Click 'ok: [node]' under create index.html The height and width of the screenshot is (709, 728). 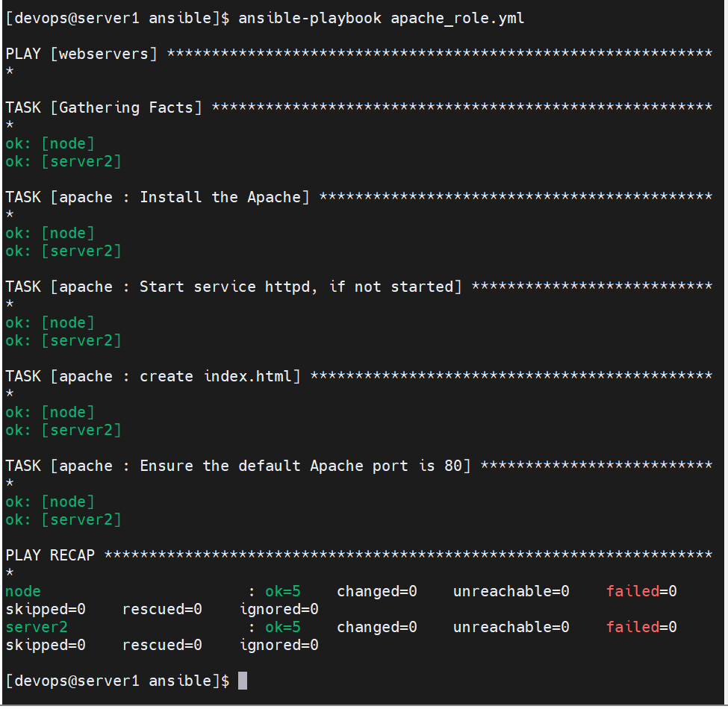(50, 412)
